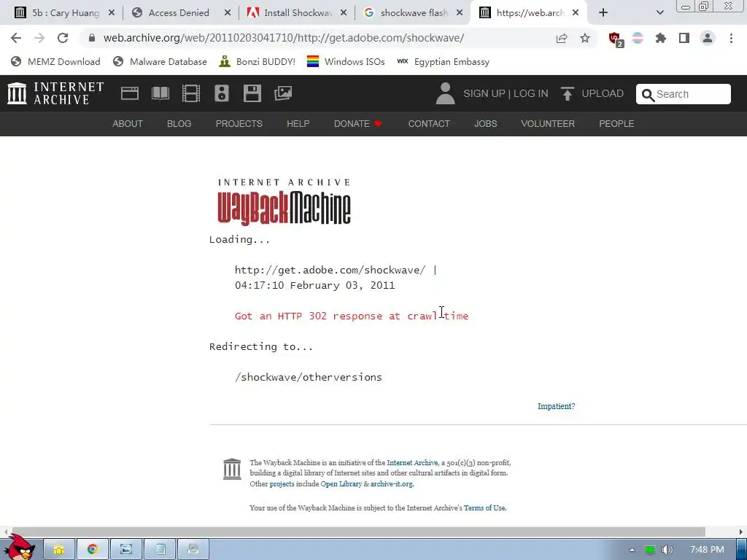
Task: Open the Chrome three-dot menu
Action: tap(731, 38)
